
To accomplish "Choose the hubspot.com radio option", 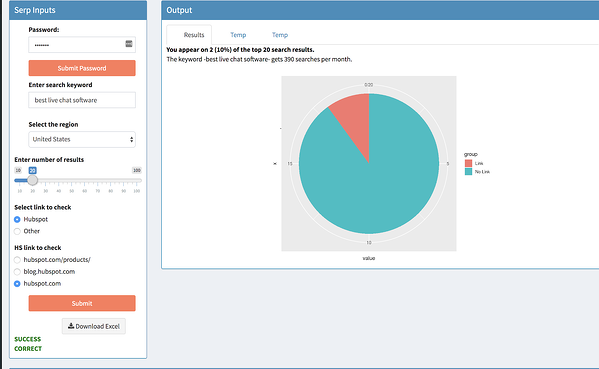I will pyautogui.click(x=17, y=283).
